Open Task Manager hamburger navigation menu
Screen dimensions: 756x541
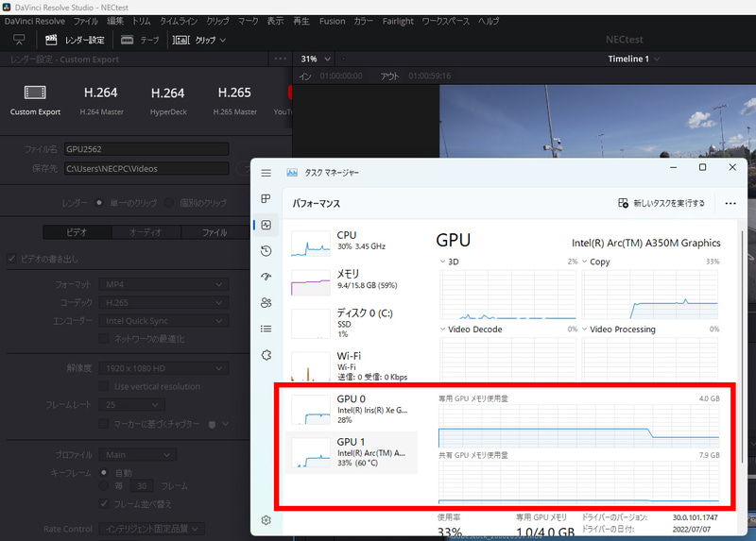tap(266, 173)
